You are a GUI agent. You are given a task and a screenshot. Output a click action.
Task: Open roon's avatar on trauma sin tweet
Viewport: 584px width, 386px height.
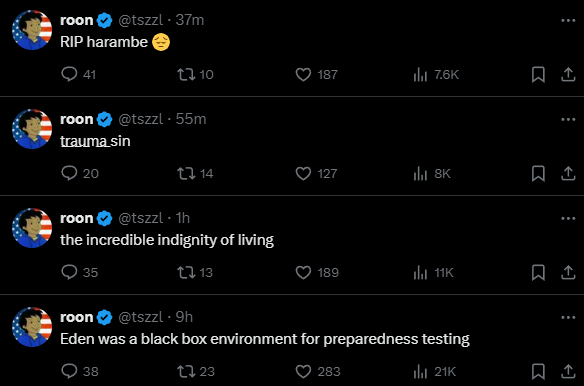tap(32, 129)
